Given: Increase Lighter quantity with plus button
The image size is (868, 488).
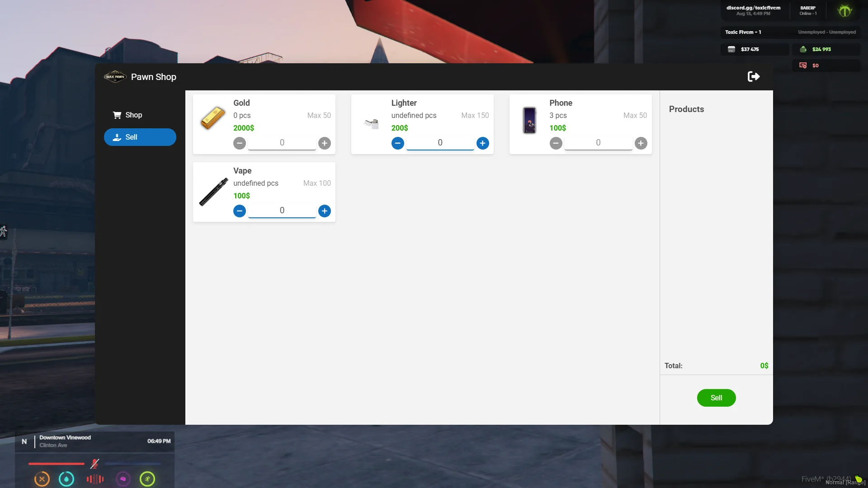Looking at the screenshot, I should (482, 143).
